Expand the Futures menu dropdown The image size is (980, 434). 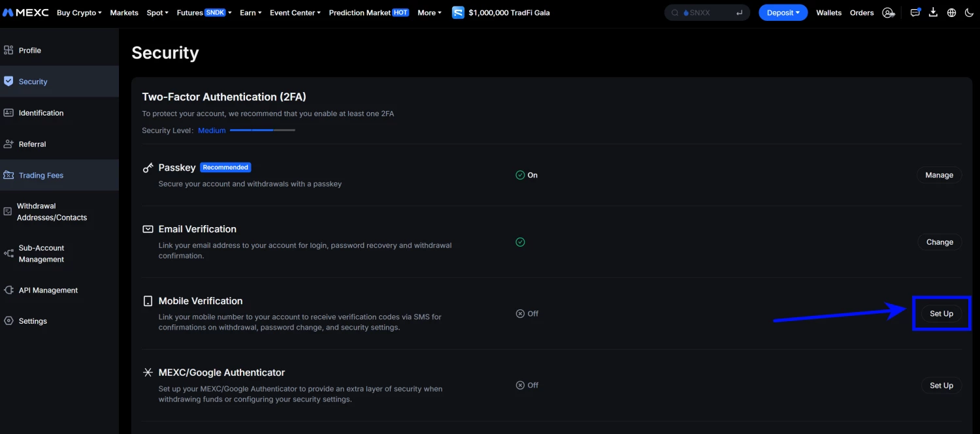204,12
